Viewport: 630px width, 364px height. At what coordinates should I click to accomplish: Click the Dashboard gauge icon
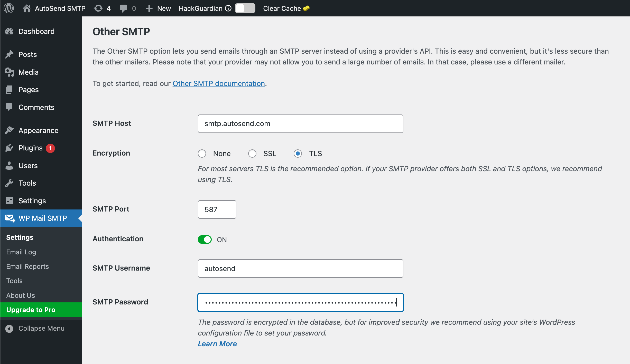(10, 31)
